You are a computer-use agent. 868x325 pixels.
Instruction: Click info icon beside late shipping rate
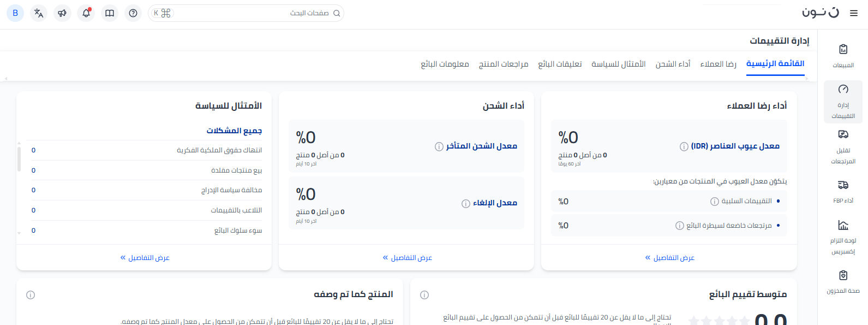pyautogui.click(x=439, y=146)
